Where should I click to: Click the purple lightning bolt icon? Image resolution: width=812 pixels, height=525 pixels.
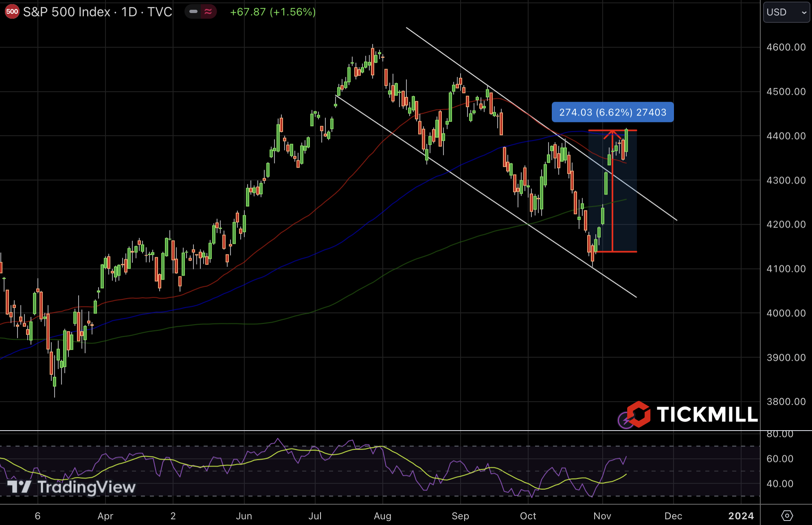[625, 420]
